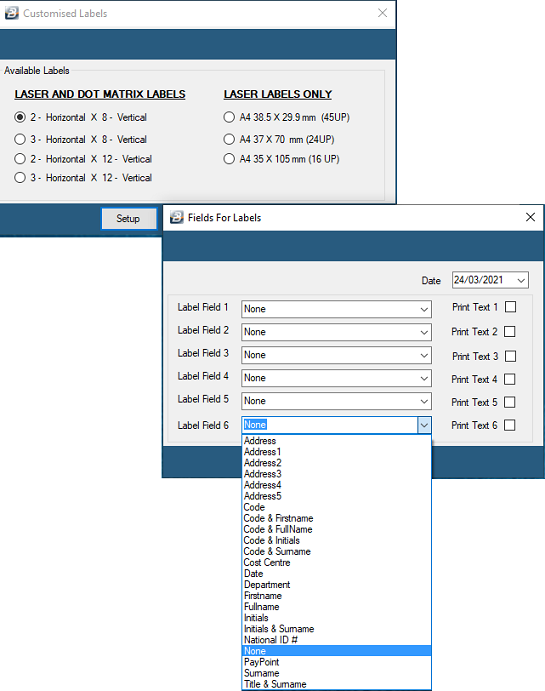Enable the Print Text 1 checkbox
Image resolution: width=545 pixels, height=691 pixels.
pyautogui.click(x=510, y=307)
